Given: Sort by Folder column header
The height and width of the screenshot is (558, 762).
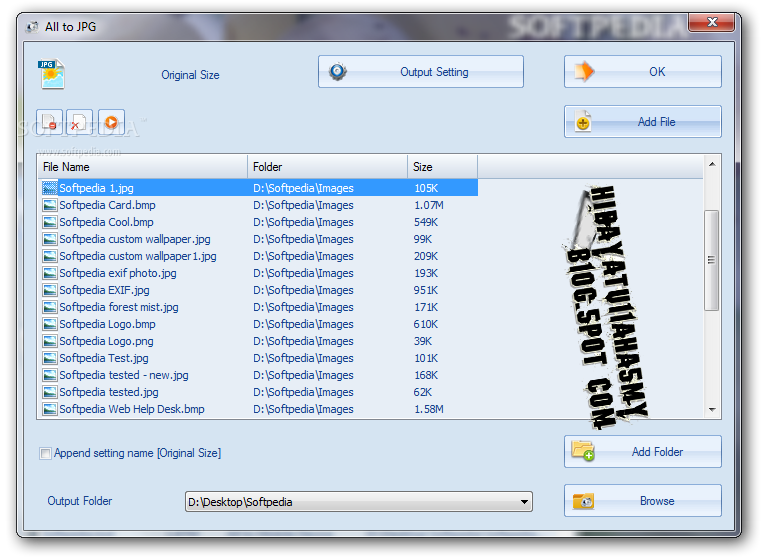Looking at the screenshot, I should click(x=328, y=167).
